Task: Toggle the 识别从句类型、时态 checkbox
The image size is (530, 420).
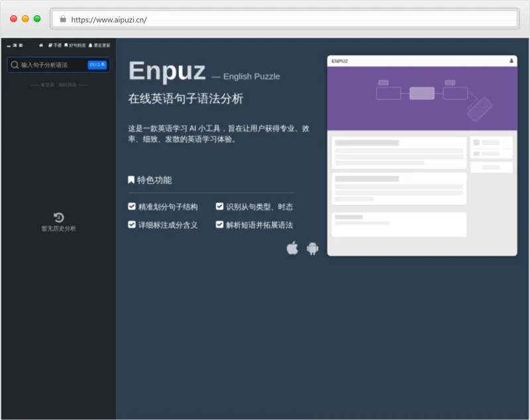Action: point(219,207)
